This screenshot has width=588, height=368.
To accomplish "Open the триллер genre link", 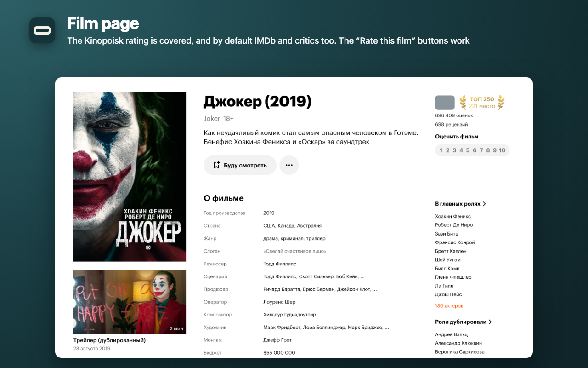I will [x=316, y=239].
